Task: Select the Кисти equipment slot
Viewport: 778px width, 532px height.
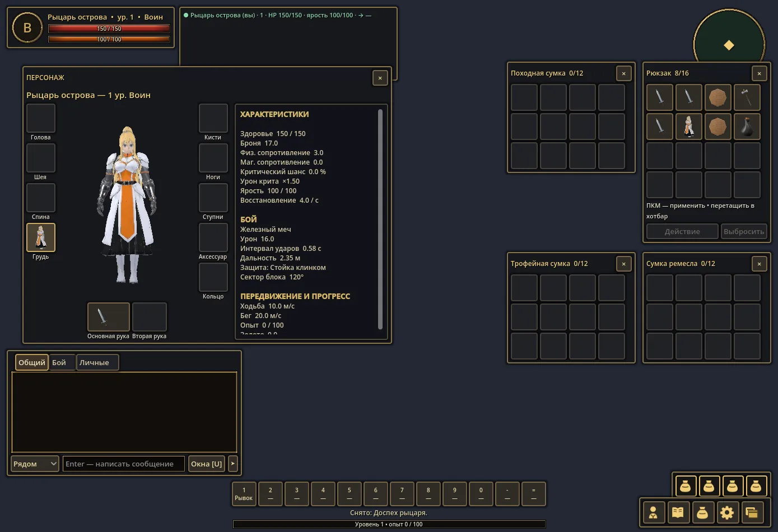Action: coord(213,118)
